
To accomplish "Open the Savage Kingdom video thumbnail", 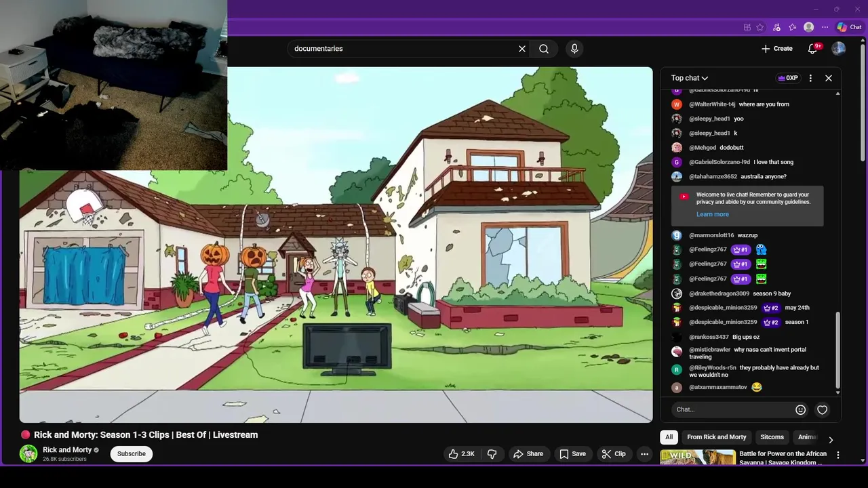I will [697, 457].
